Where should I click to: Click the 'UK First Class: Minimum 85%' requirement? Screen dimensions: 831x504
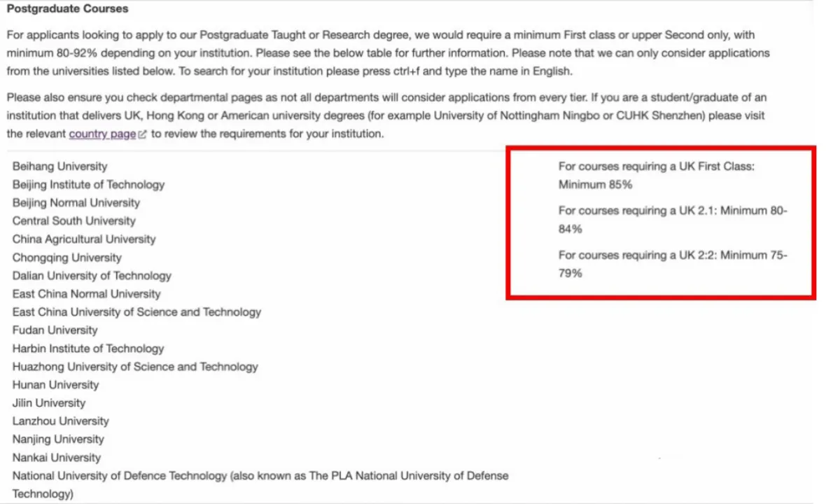656,176
